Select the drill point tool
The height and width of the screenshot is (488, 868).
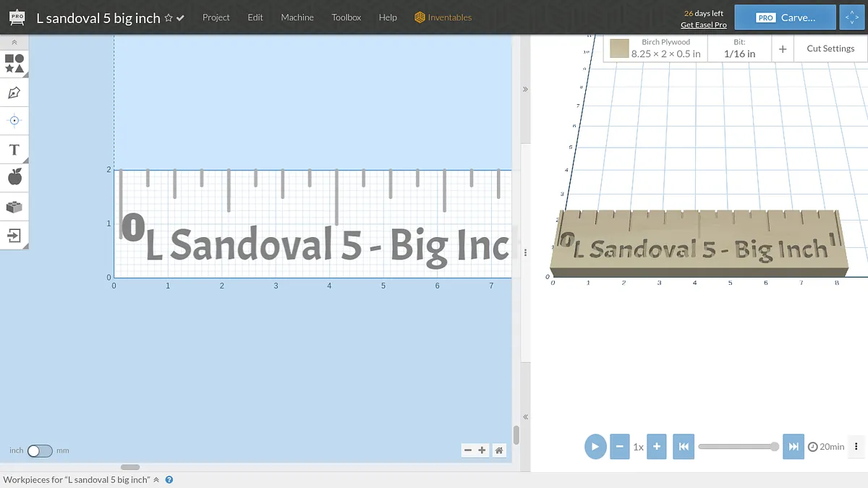pos(14,121)
